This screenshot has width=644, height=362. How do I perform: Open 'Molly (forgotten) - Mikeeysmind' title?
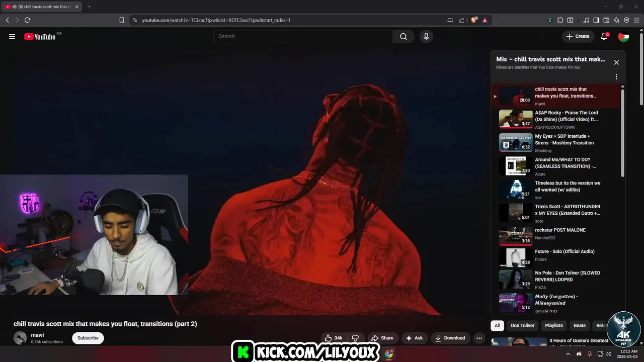coord(556,300)
